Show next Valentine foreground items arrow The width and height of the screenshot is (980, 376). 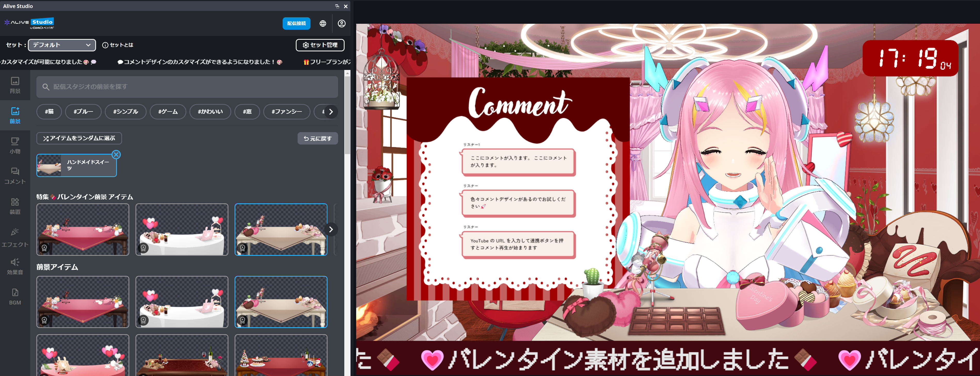pyautogui.click(x=331, y=229)
